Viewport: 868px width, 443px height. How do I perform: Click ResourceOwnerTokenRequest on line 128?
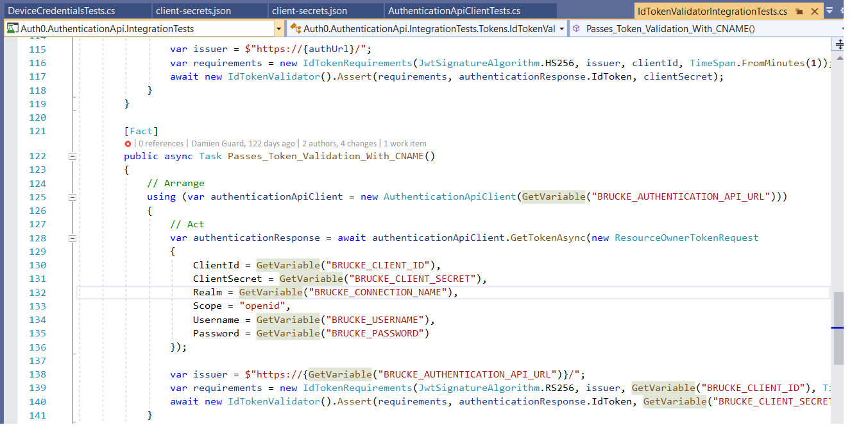coord(686,238)
